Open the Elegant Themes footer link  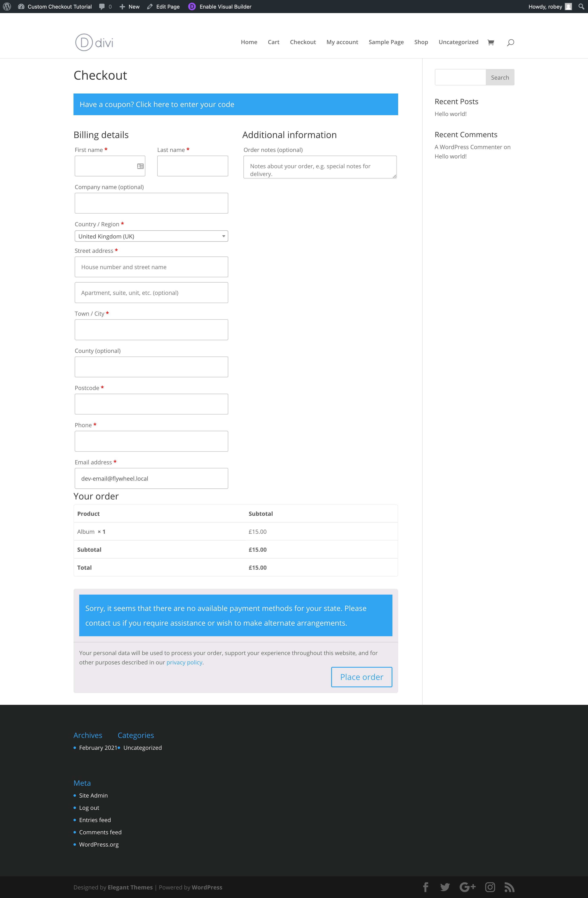[130, 887]
